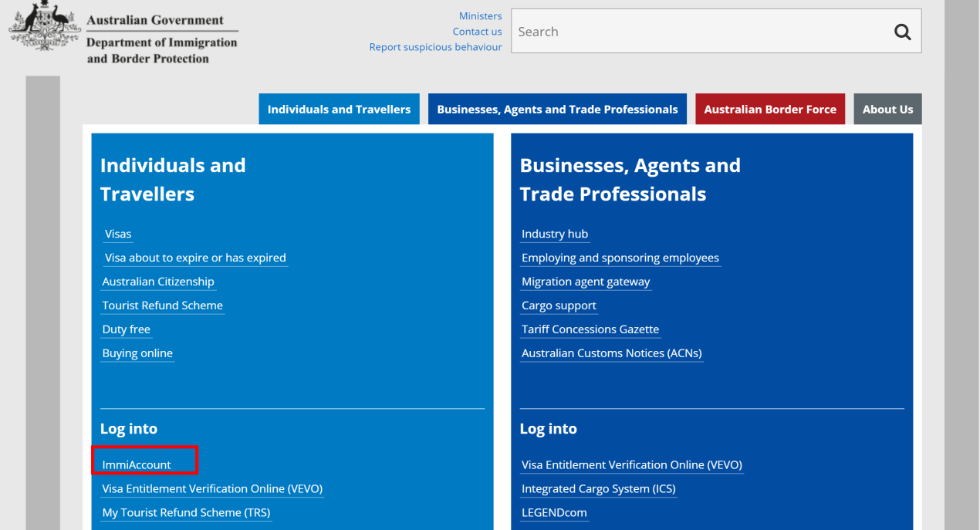Open the Tourist Refund Scheme link
The width and height of the screenshot is (980, 530).
[x=162, y=306]
